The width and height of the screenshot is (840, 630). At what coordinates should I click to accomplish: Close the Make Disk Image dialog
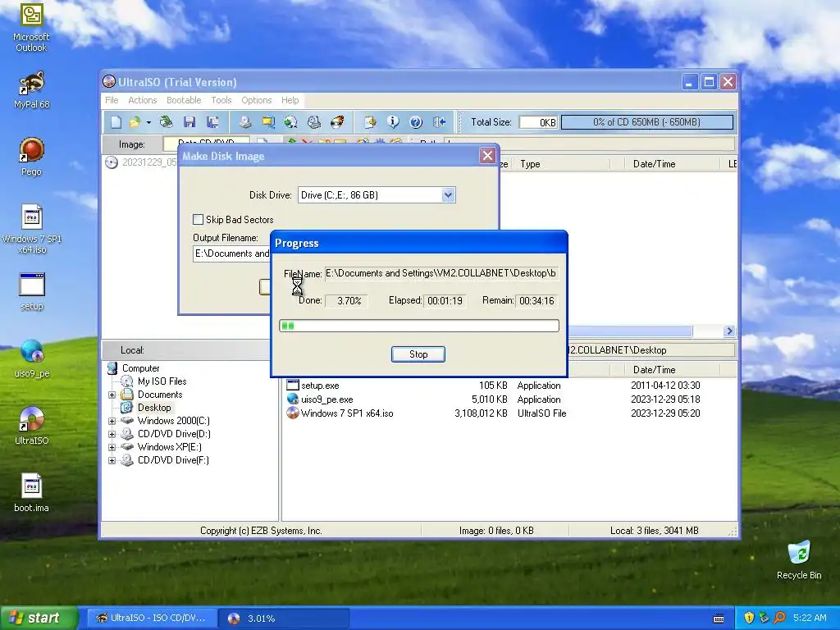click(x=487, y=156)
